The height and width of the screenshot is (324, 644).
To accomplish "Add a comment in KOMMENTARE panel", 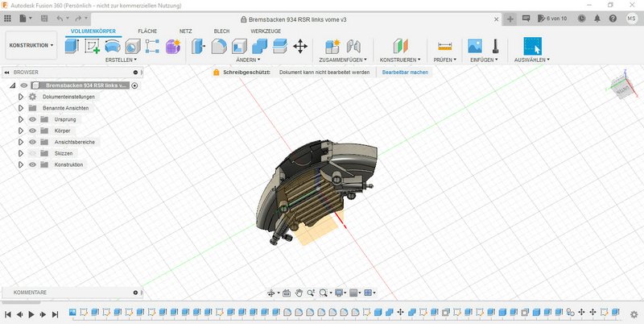I will (135, 293).
